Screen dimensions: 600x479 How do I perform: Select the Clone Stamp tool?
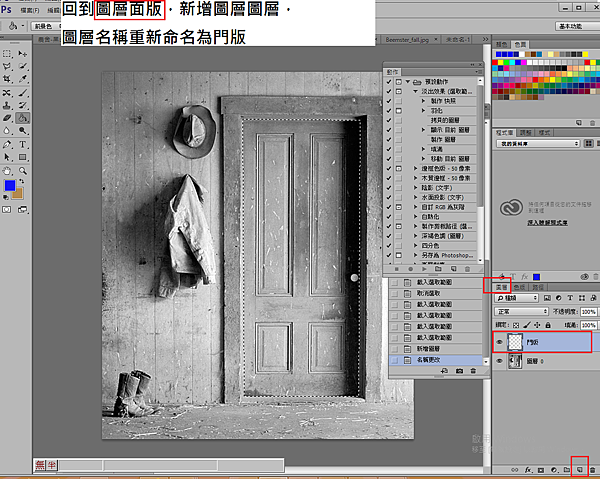(x=7, y=105)
